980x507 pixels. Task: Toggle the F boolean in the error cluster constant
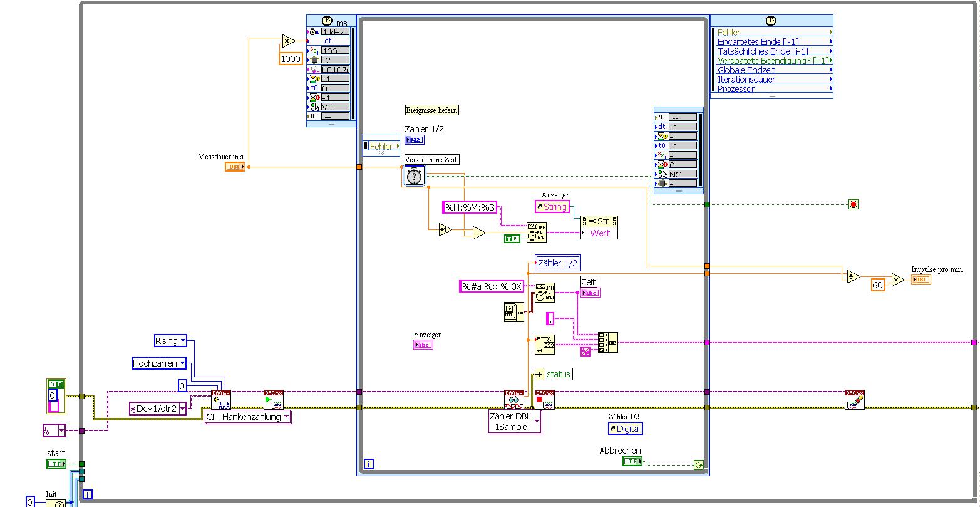[56, 384]
